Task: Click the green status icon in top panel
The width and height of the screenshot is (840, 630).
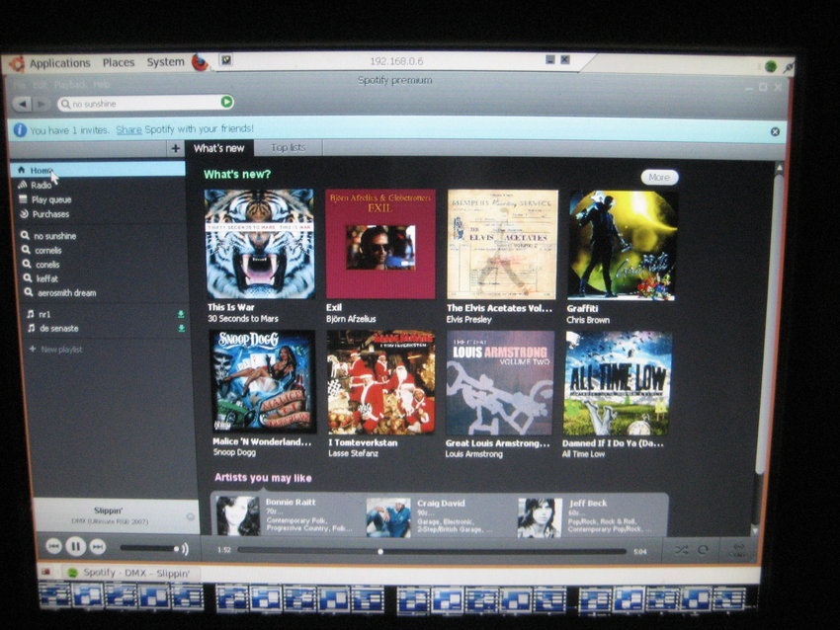Action: click(771, 66)
